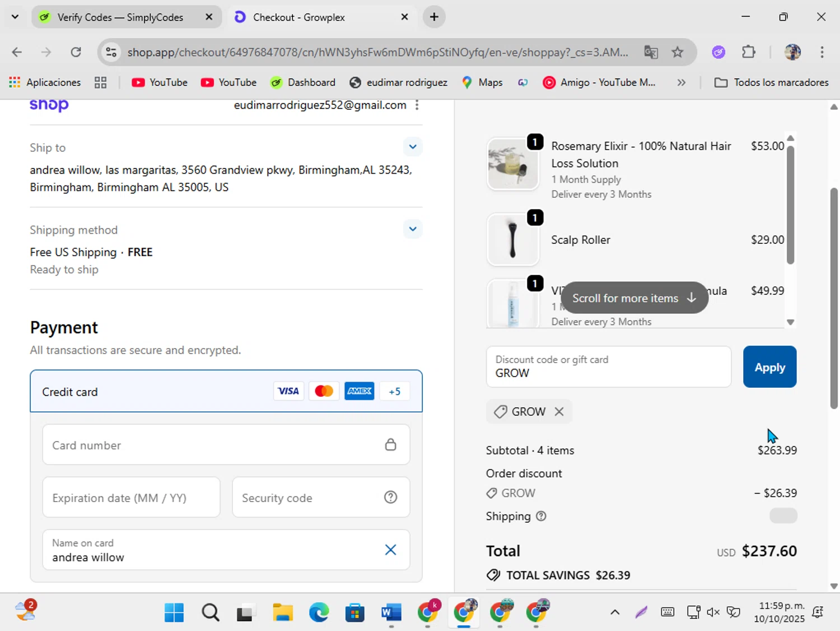Open the Windows Start menu
Screen dimensions: 840x631
click(x=174, y=613)
